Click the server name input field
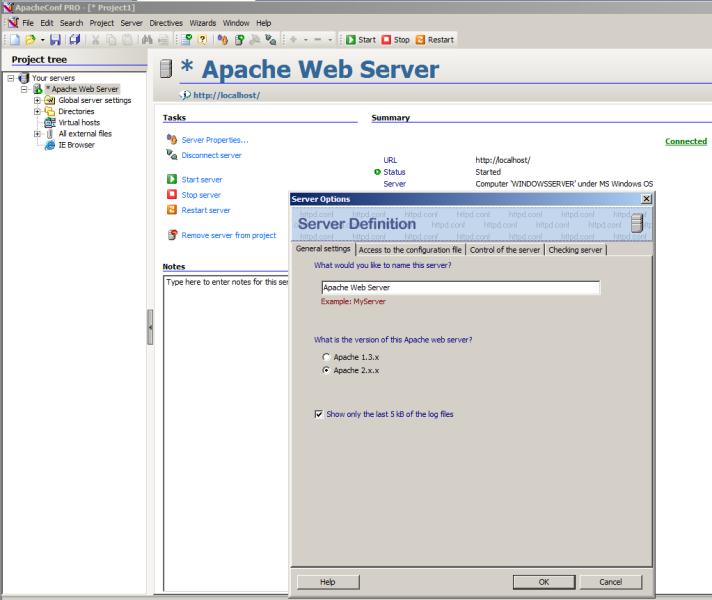 click(x=460, y=288)
